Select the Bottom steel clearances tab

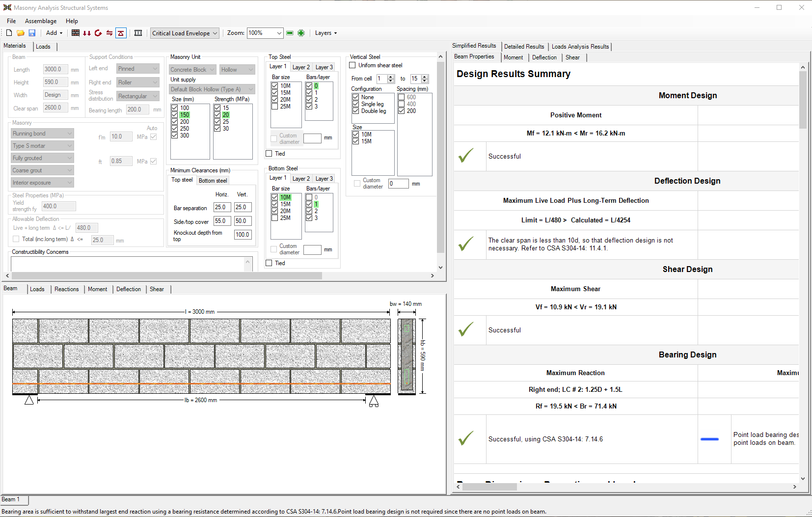point(213,181)
